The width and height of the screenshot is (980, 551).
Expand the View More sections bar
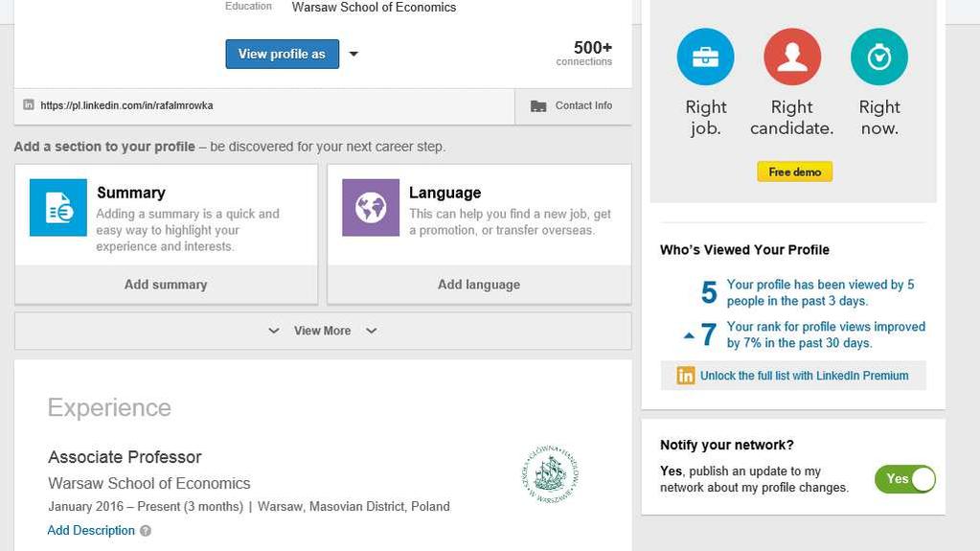tap(322, 331)
